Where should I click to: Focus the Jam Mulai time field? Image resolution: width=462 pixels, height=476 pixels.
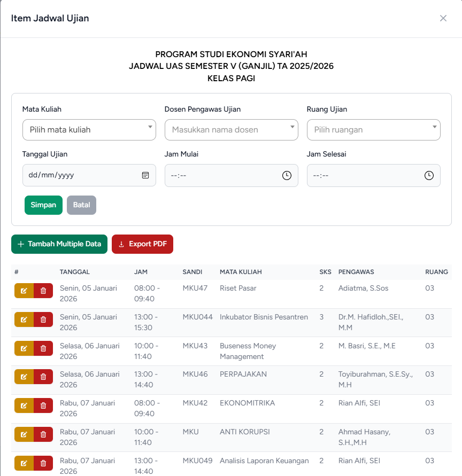(232, 175)
